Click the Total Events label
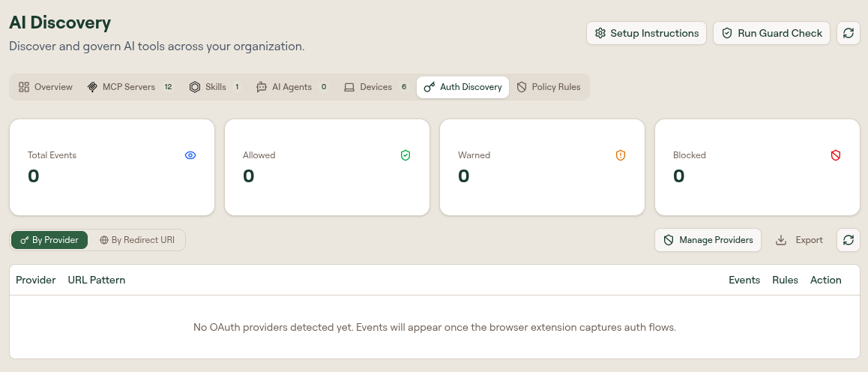Screen dimensions: 868x372 coord(52,155)
